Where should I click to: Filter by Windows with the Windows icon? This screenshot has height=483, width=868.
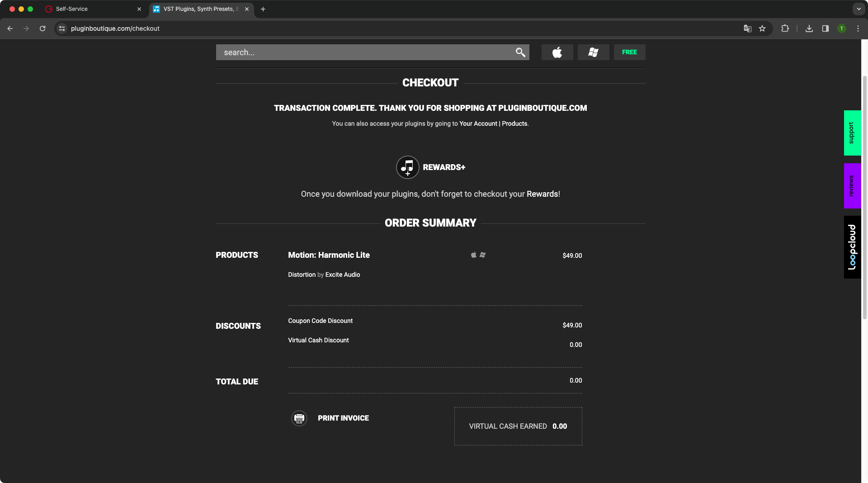pyautogui.click(x=593, y=52)
